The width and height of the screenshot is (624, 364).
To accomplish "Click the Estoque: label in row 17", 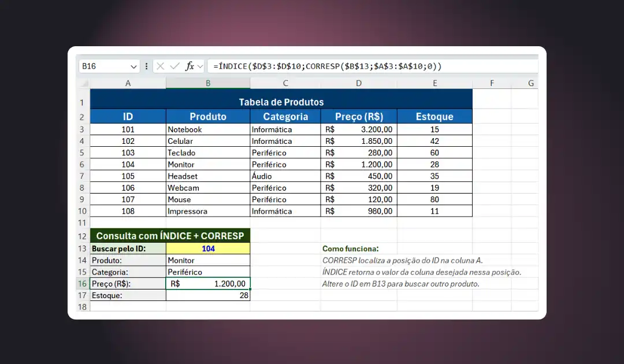I will [128, 295].
